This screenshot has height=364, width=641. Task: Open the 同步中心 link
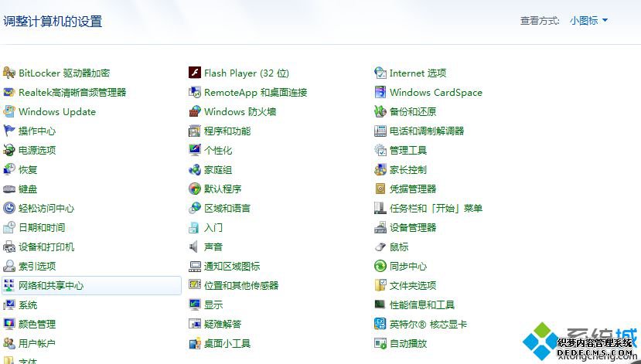click(x=408, y=266)
